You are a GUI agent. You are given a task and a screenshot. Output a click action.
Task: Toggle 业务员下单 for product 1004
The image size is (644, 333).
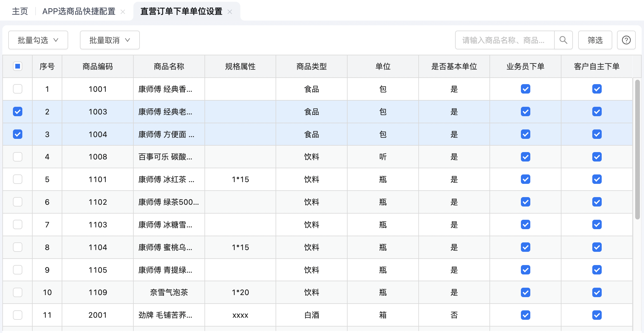(526, 134)
